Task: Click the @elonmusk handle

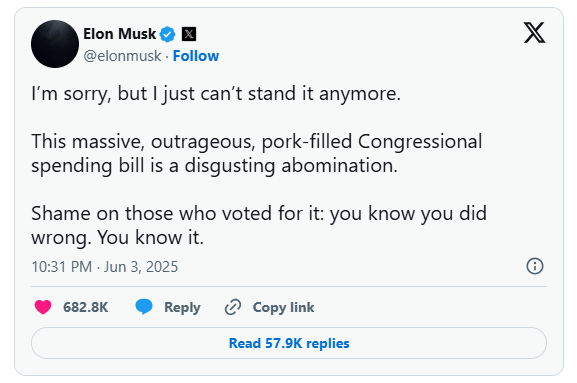Action: [122, 56]
